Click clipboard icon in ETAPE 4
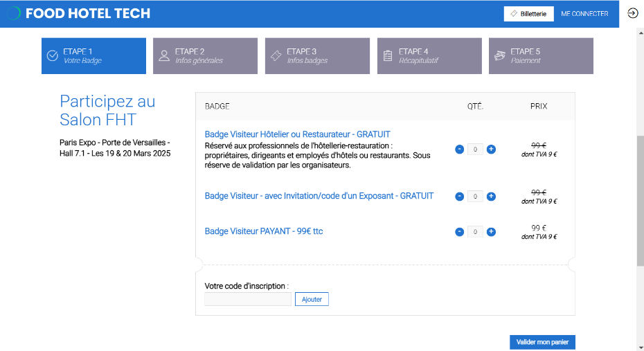 (x=388, y=55)
